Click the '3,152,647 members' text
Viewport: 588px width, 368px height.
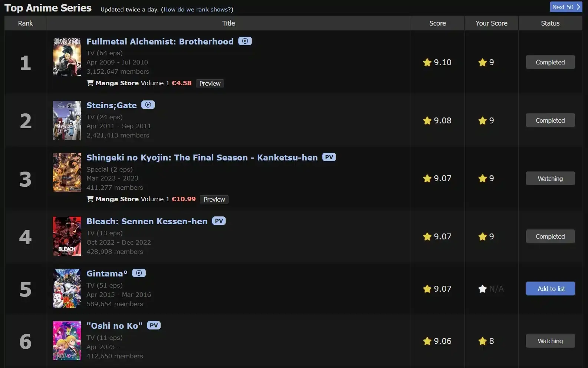pyautogui.click(x=118, y=72)
